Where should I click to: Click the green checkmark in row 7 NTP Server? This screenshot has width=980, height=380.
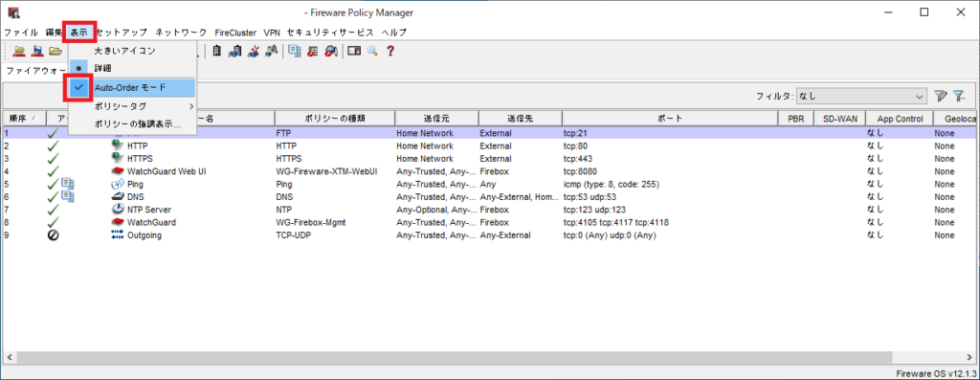[54, 210]
